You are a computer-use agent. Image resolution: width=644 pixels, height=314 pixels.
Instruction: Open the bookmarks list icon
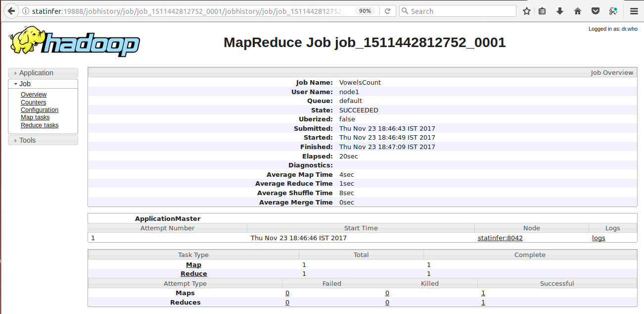(543, 11)
